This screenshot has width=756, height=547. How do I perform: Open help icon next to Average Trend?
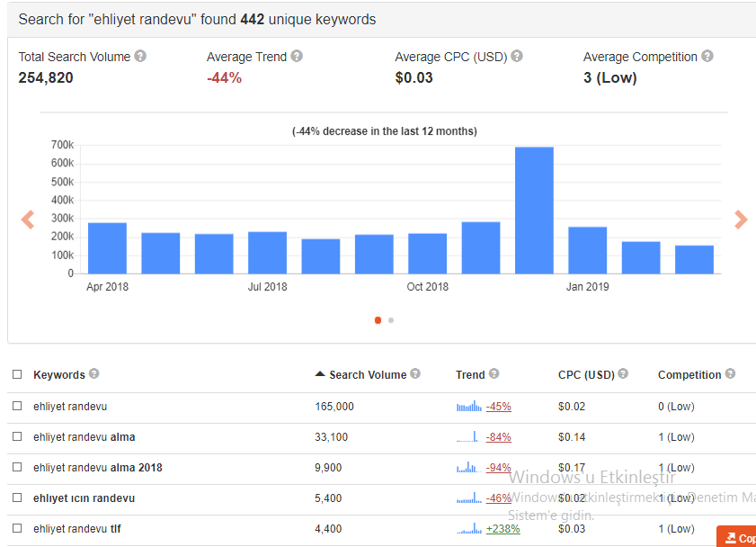click(297, 56)
